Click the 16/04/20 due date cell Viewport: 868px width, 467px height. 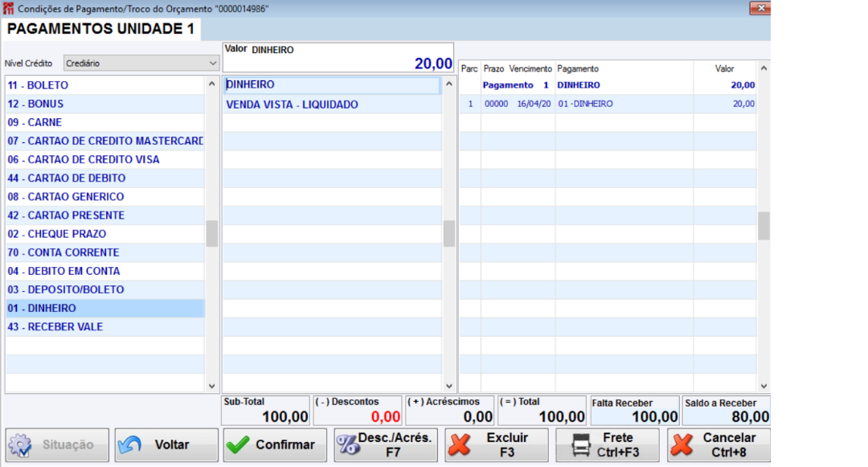pos(534,104)
